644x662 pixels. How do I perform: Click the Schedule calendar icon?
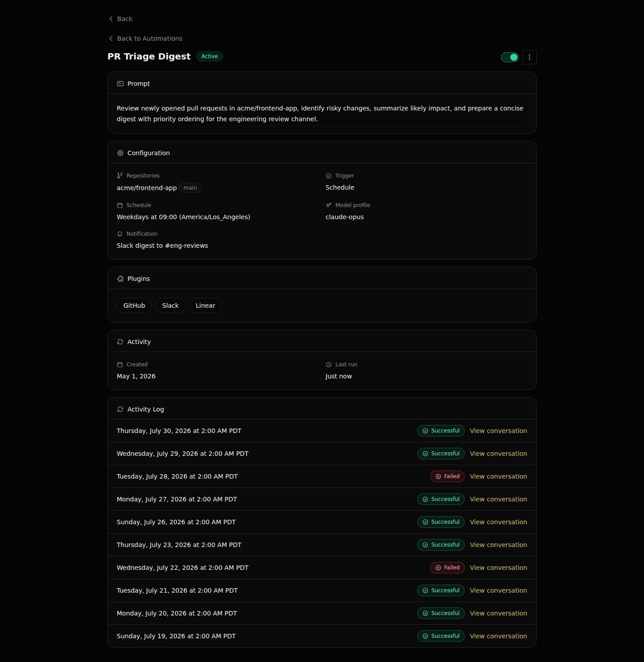120,205
